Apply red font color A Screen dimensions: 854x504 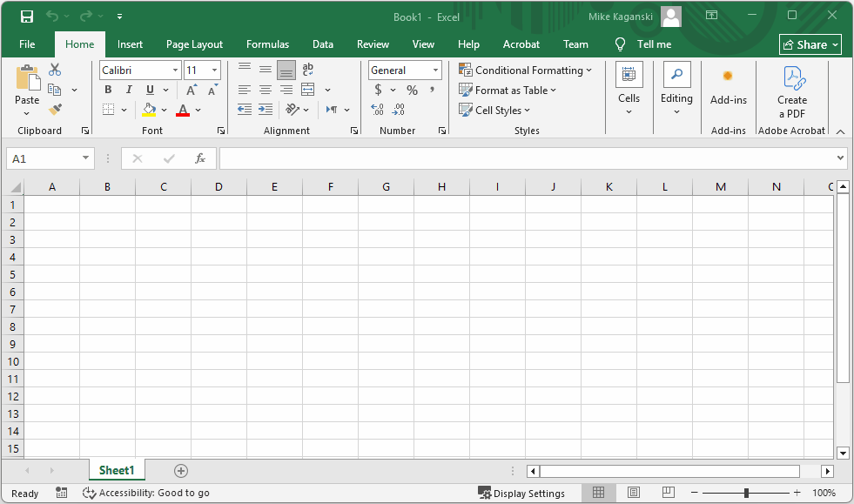coord(183,110)
